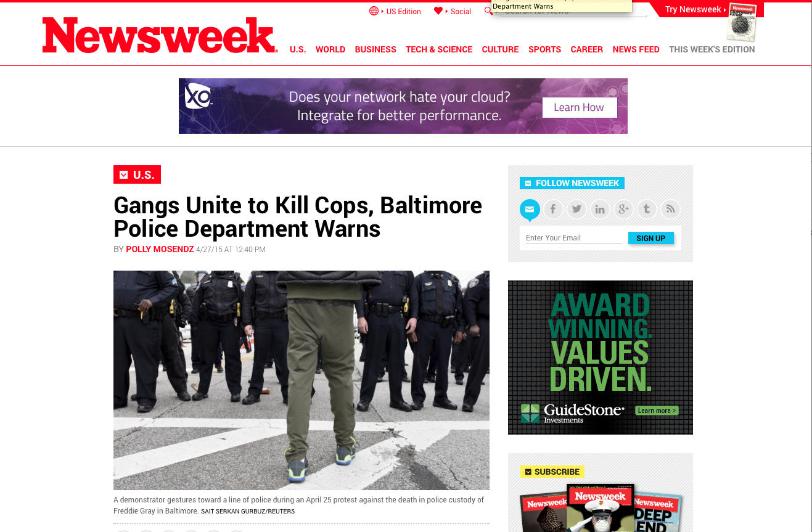Open the US Edition selector
This screenshot has height=532, width=812.
[x=395, y=11]
